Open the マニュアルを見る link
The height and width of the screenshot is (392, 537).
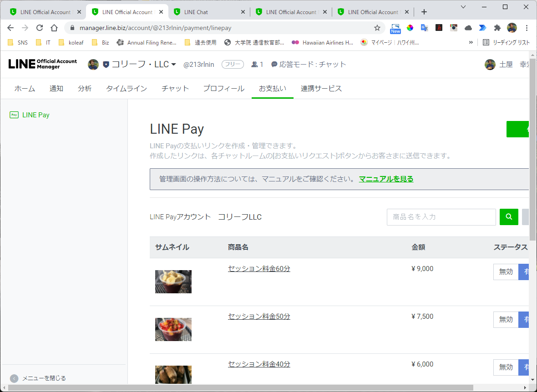tap(386, 179)
